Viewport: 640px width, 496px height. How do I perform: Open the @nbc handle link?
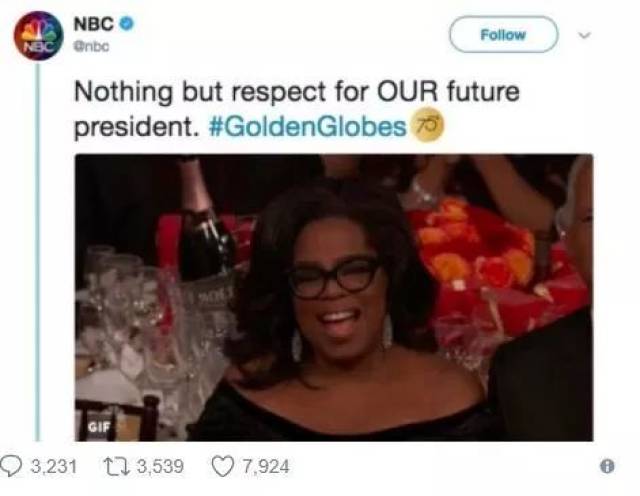tap(92, 47)
